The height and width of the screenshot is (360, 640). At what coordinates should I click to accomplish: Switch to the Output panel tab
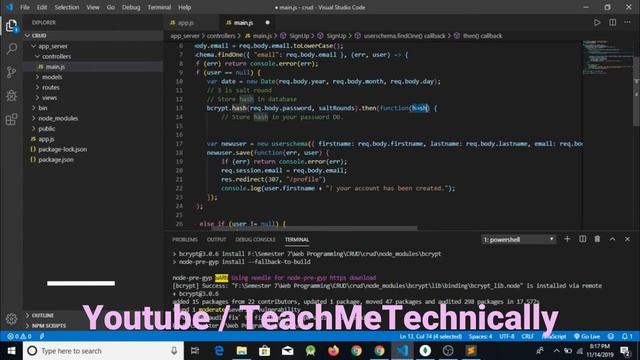coord(216,240)
